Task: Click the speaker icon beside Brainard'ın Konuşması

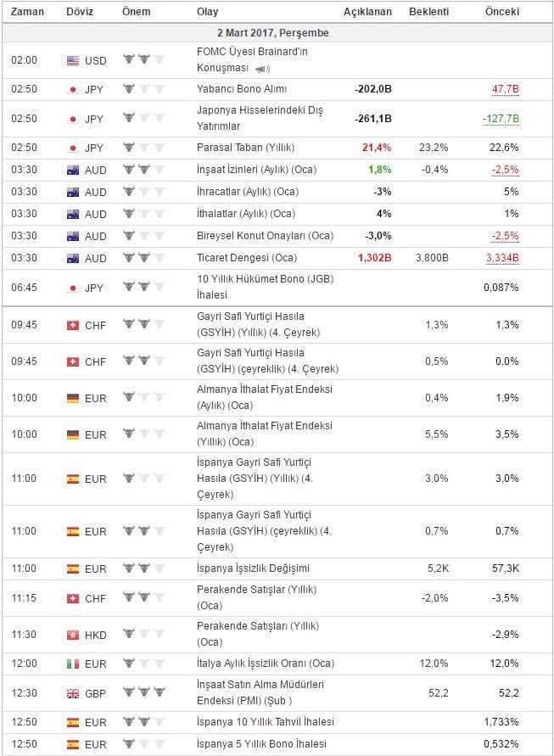Action: click(262, 69)
